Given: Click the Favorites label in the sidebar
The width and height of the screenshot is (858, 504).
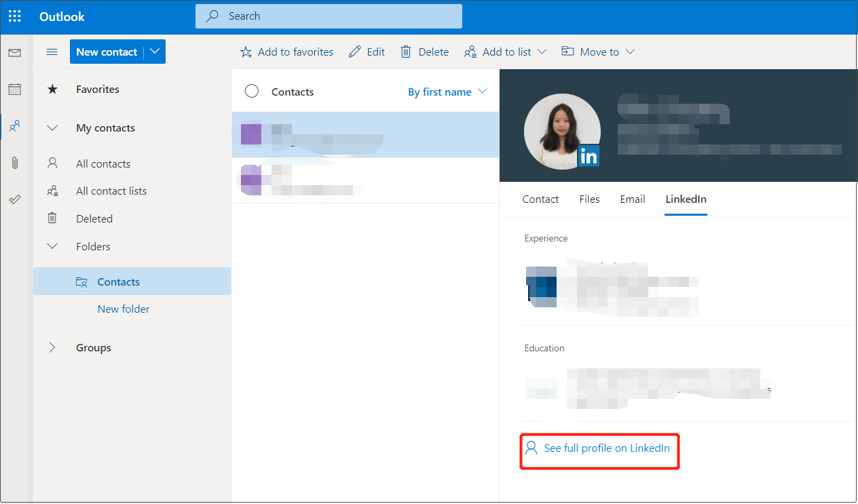Looking at the screenshot, I should pyautogui.click(x=98, y=89).
